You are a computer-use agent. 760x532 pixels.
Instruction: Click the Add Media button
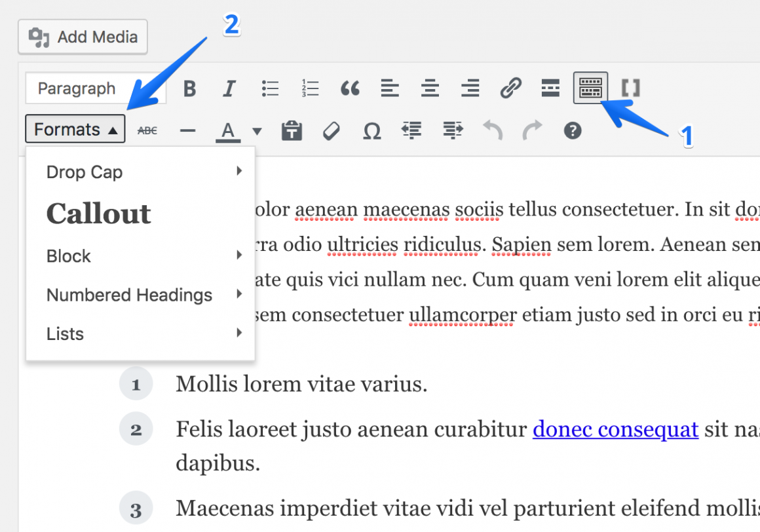tap(83, 36)
